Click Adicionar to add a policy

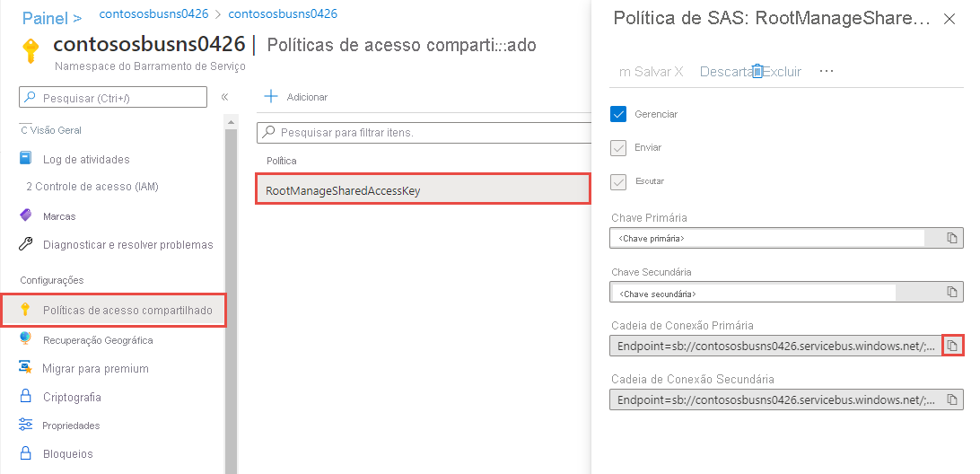point(307,97)
